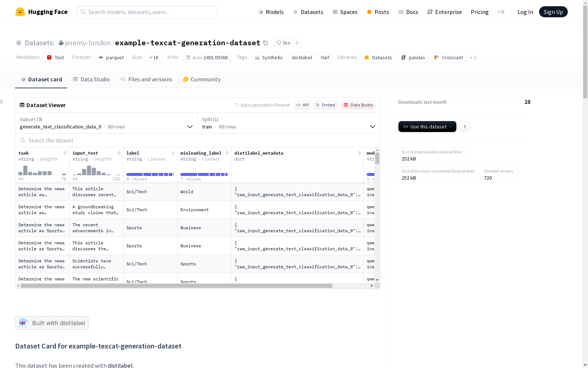Switch to the Dataset card tab
This screenshot has height=368, width=588.
[41, 79]
